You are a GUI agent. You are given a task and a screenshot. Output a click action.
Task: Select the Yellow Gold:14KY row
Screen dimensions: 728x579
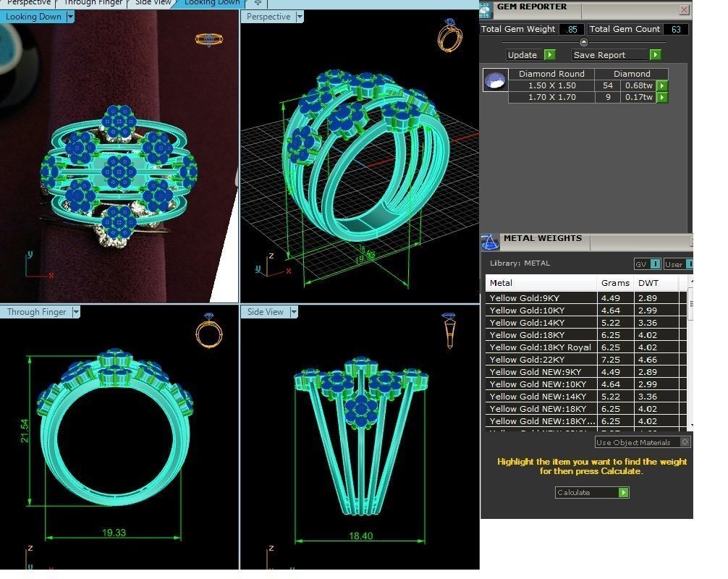tap(586, 323)
